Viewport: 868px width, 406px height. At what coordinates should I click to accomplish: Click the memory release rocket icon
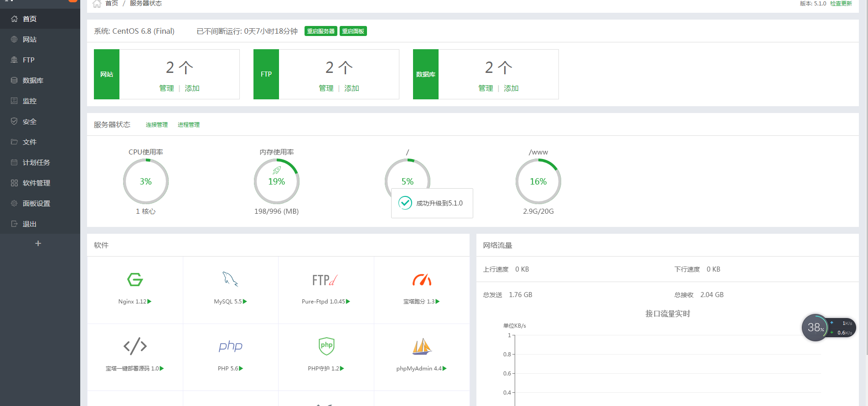pyautogui.click(x=277, y=170)
